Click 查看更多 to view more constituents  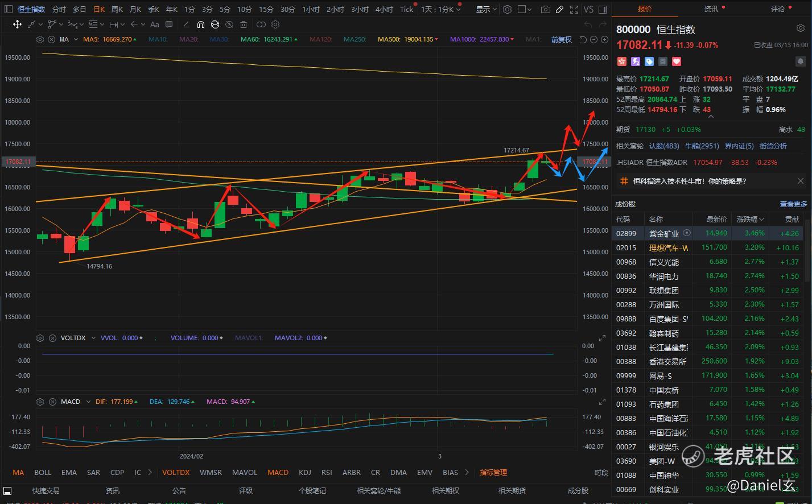click(x=793, y=204)
